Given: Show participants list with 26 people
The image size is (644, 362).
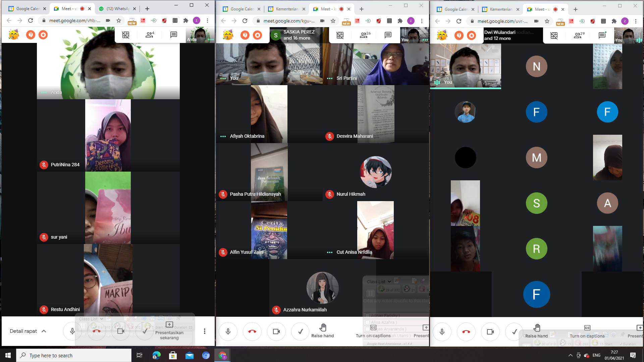Looking at the screenshot, I should 365,35.
